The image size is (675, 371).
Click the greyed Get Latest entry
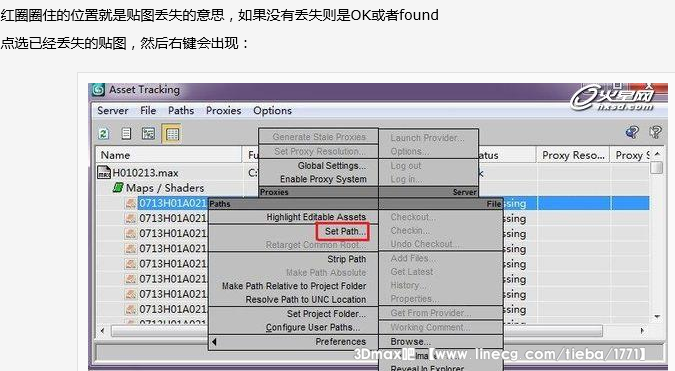click(412, 272)
